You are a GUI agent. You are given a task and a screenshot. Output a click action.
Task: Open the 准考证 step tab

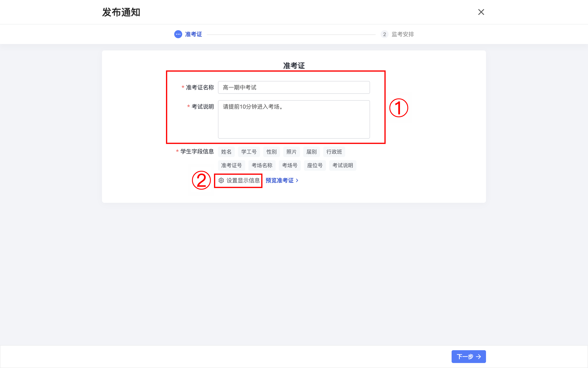pos(188,34)
